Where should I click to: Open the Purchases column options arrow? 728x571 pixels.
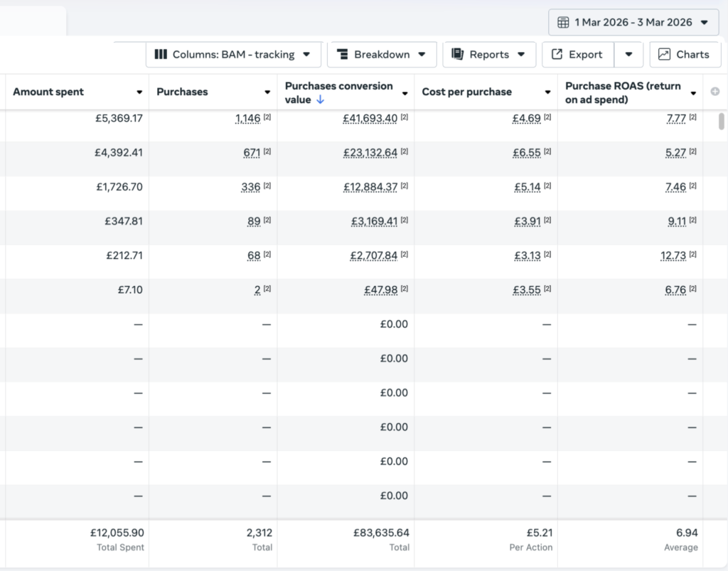click(x=267, y=92)
